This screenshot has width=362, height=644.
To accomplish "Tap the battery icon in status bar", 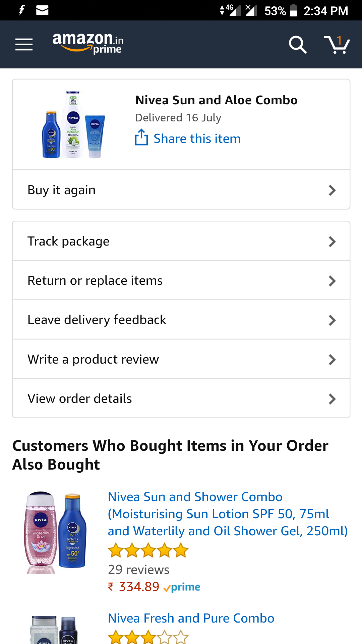I will point(293,10).
